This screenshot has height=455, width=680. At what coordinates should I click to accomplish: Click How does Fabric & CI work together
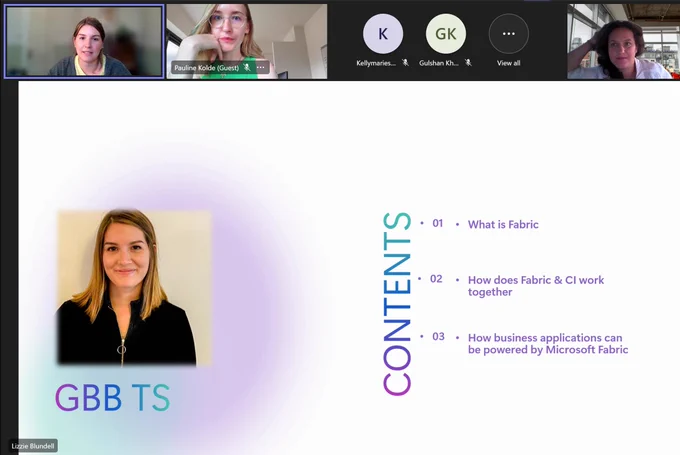coord(536,286)
